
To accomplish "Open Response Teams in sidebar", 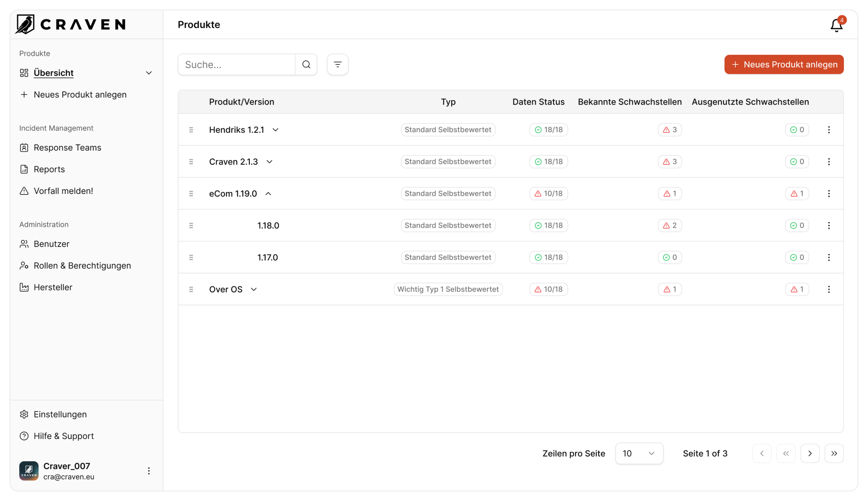I will tap(67, 148).
